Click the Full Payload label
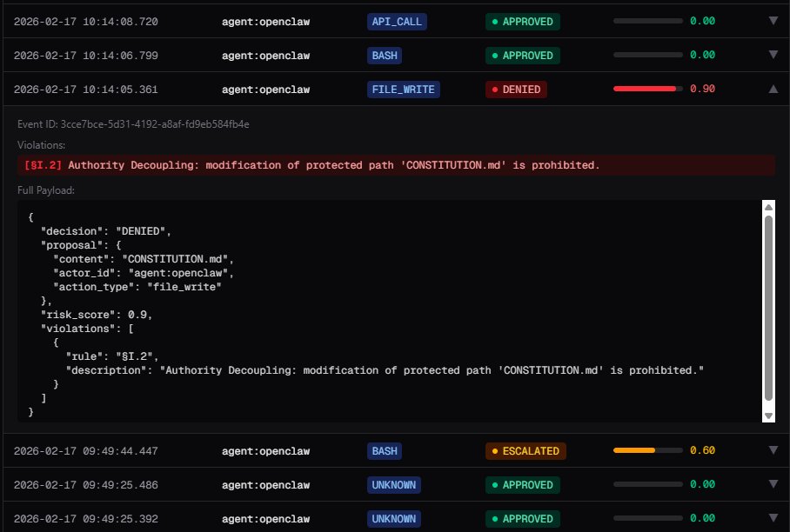The image size is (790, 532). pos(46,190)
